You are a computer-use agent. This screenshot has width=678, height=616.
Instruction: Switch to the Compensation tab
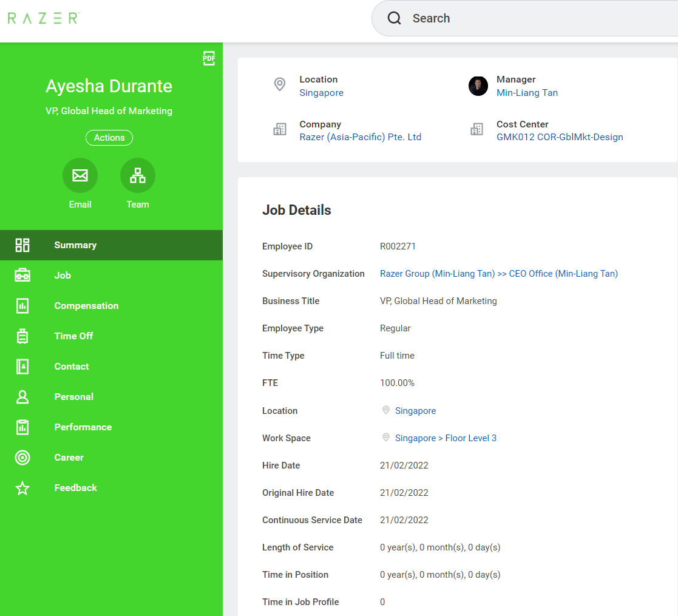point(111,306)
